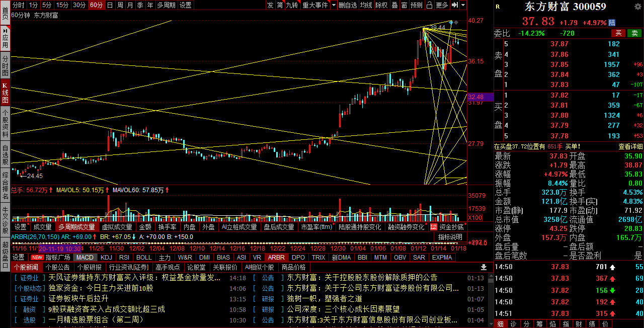This screenshot has height=328, width=644.
Task: Open the 首页 sidebar item
Action: (x=5, y=13)
